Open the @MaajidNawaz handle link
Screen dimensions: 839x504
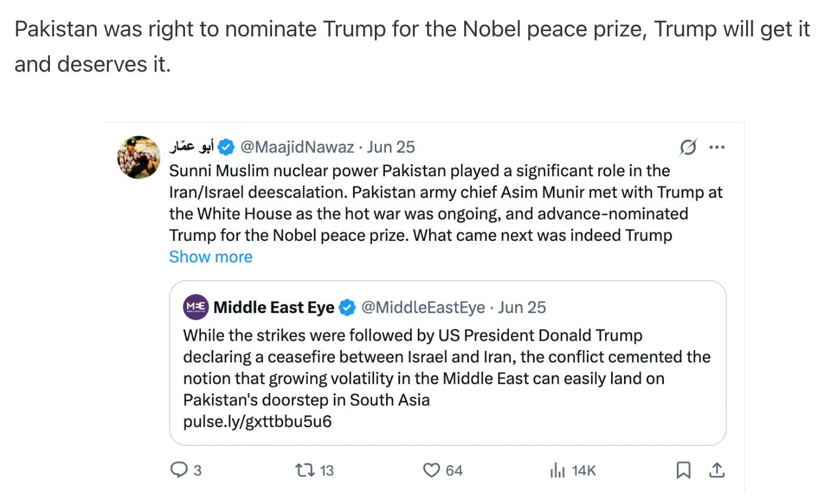click(x=297, y=147)
